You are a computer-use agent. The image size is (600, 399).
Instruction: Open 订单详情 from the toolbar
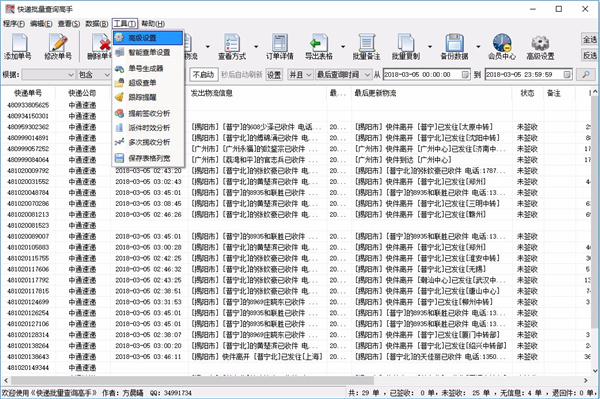280,47
